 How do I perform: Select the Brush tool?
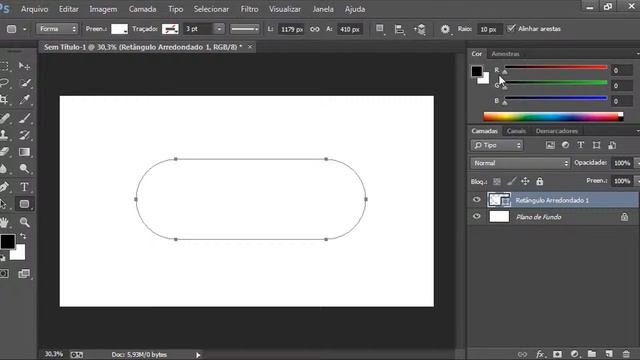point(24,118)
